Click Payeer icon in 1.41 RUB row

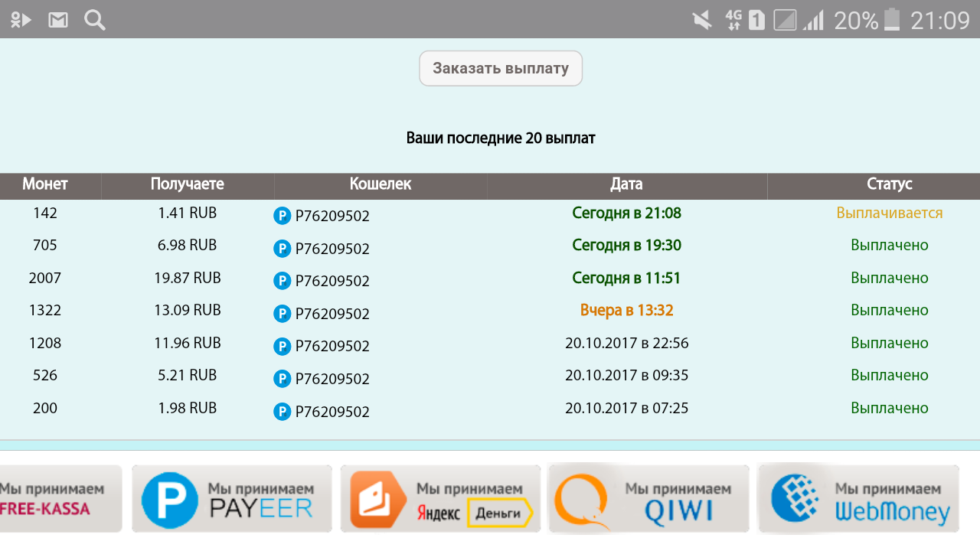pos(283,216)
